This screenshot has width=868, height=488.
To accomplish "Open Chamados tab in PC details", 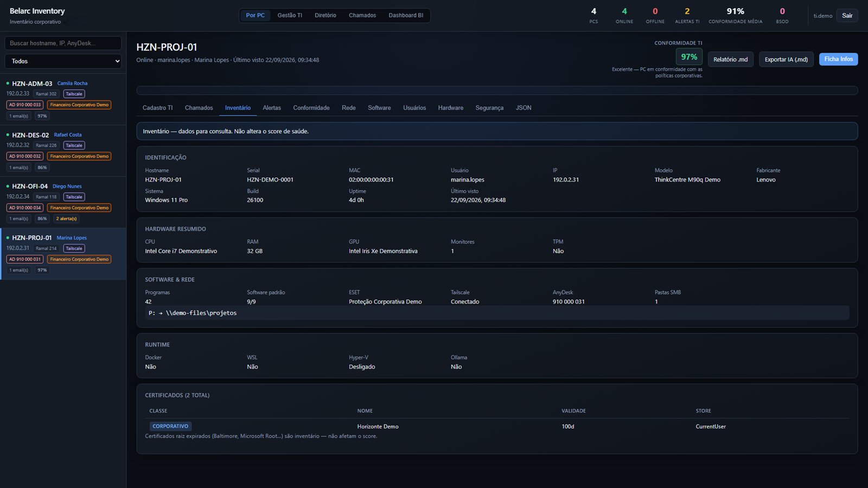I will (x=199, y=108).
